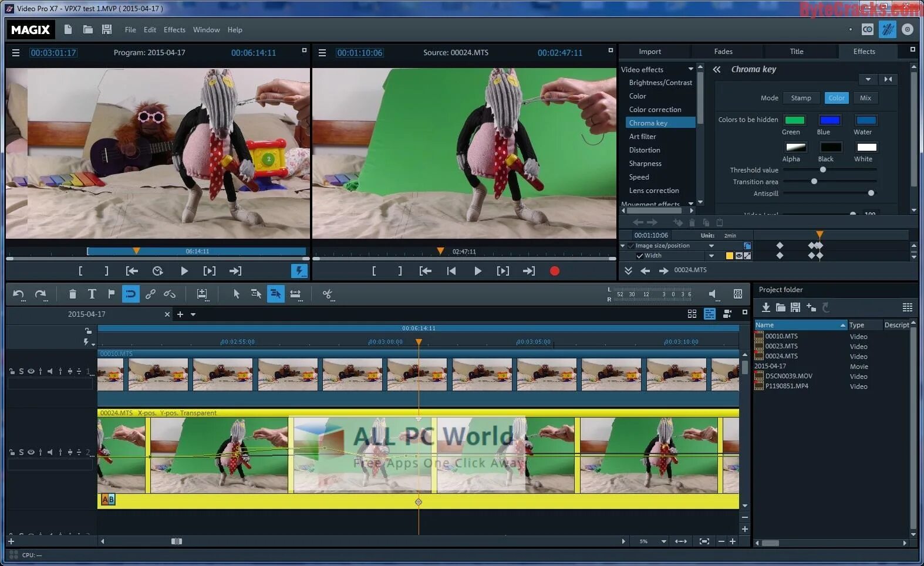The image size is (924, 566).
Task: Select Color correction effect
Action: (x=655, y=110)
